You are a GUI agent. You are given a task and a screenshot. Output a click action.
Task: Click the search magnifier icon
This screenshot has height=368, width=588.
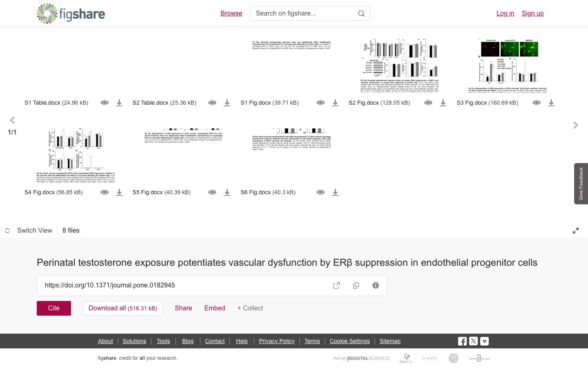click(x=361, y=13)
